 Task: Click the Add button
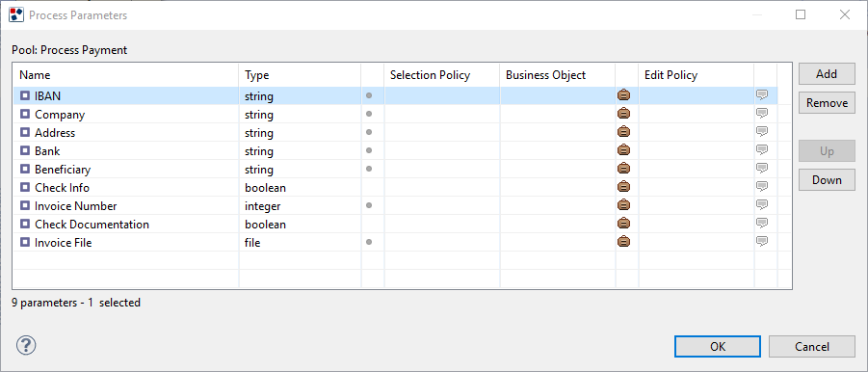827,73
